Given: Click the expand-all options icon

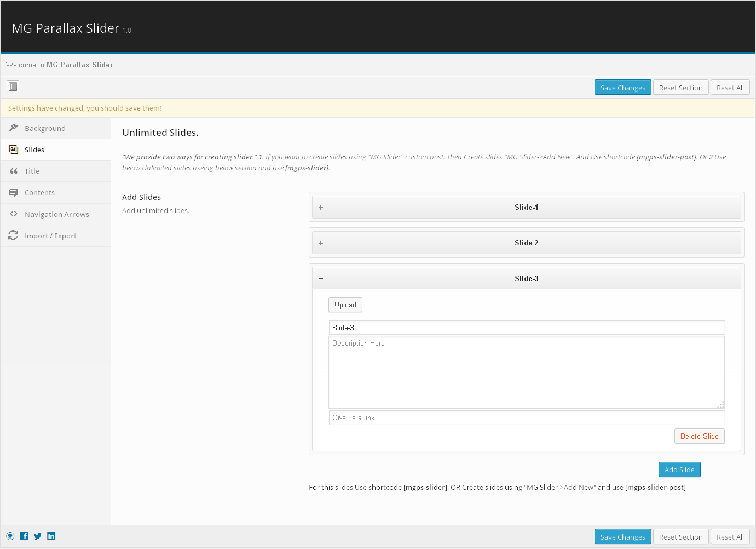Looking at the screenshot, I should pos(13,87).
